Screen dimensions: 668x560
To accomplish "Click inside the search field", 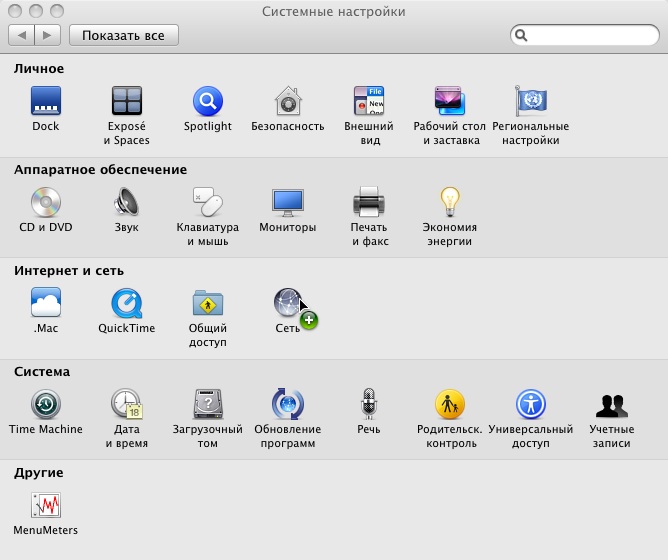I will (x=592, y=35).
